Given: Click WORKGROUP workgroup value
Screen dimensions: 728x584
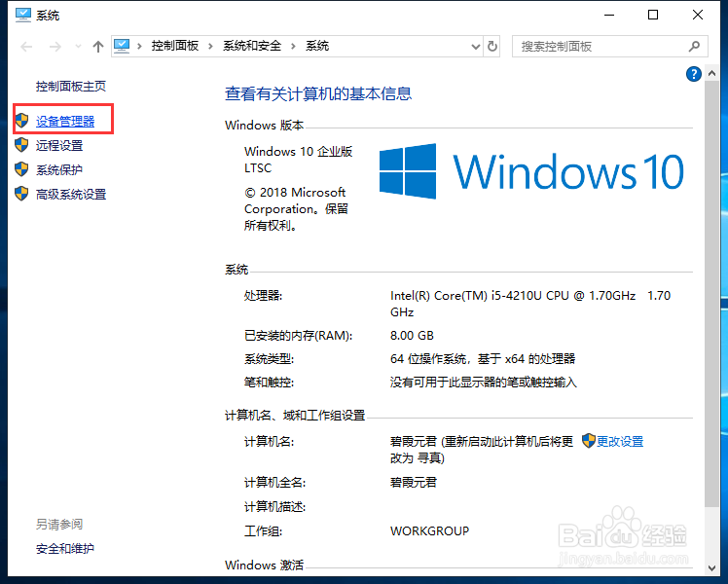Looking at the screenshot, I should pyautogui.click(x=429, y=531).
